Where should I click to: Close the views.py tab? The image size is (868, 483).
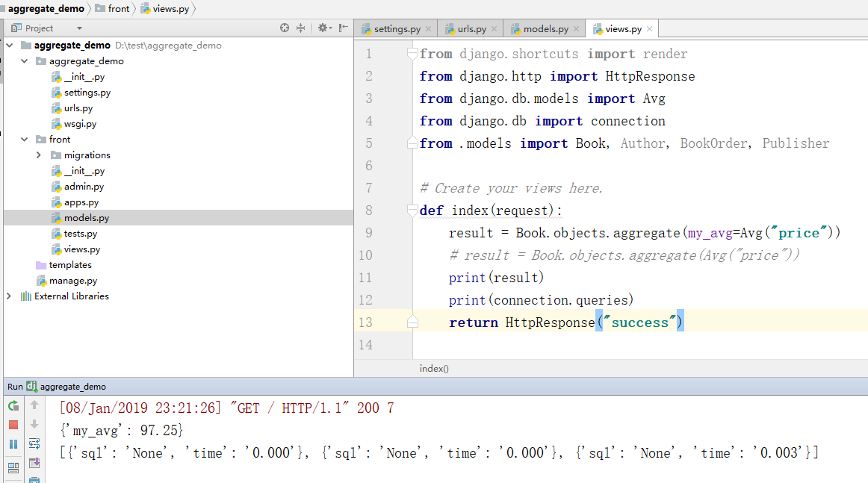[x=649, y=29]
